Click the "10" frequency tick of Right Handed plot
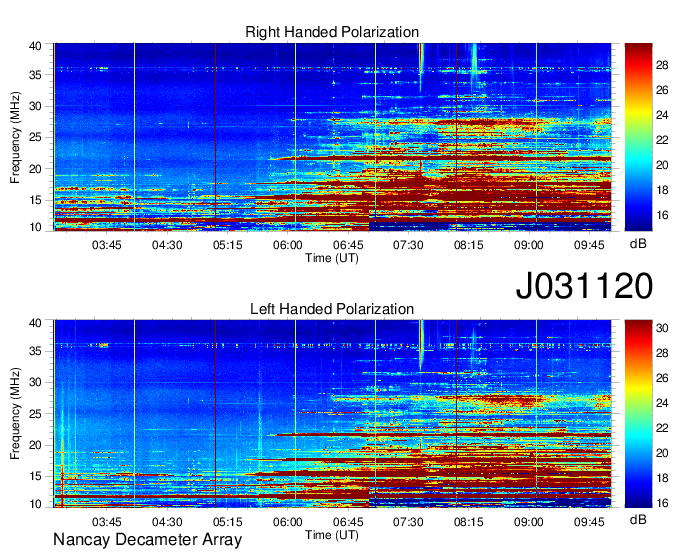This screenshot has width=680, height=552. coord(35,227)
